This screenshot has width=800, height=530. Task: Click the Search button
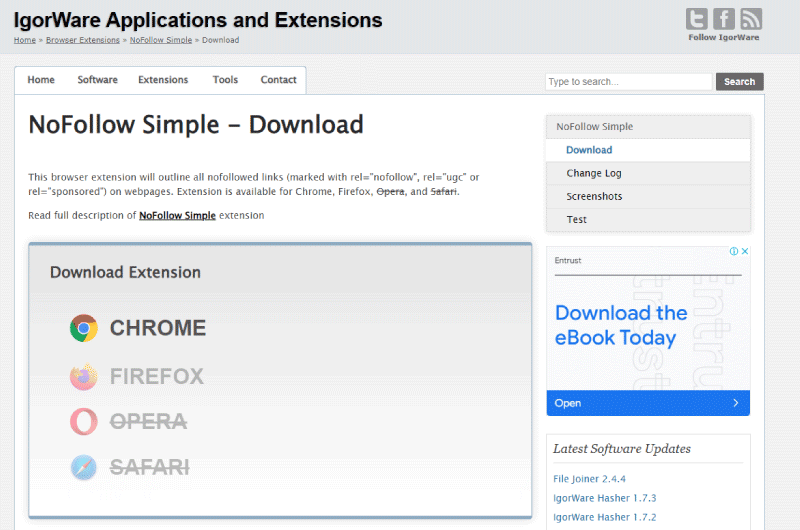[739, 82]
